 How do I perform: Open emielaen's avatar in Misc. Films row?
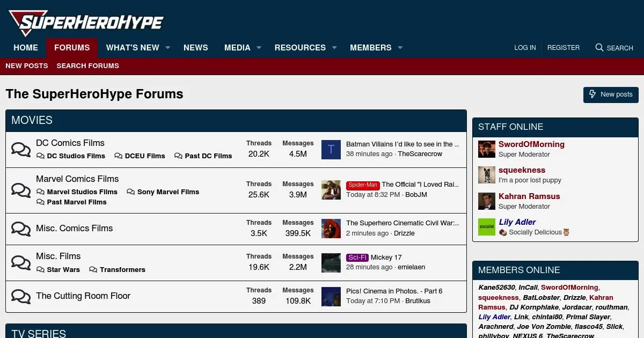(x=331, y=262)
